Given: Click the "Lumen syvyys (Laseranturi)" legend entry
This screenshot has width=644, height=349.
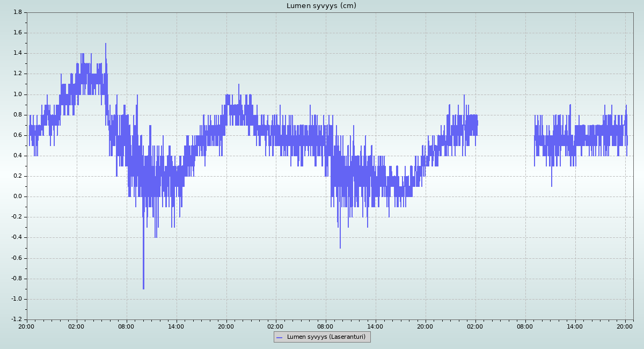Looking at the screenshot, I should [326, 337].
